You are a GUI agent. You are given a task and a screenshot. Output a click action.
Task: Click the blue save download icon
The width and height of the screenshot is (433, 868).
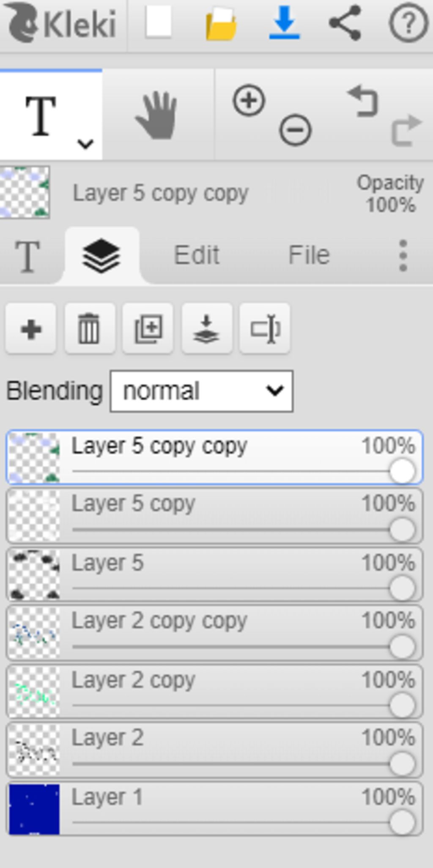click(285, 22)
